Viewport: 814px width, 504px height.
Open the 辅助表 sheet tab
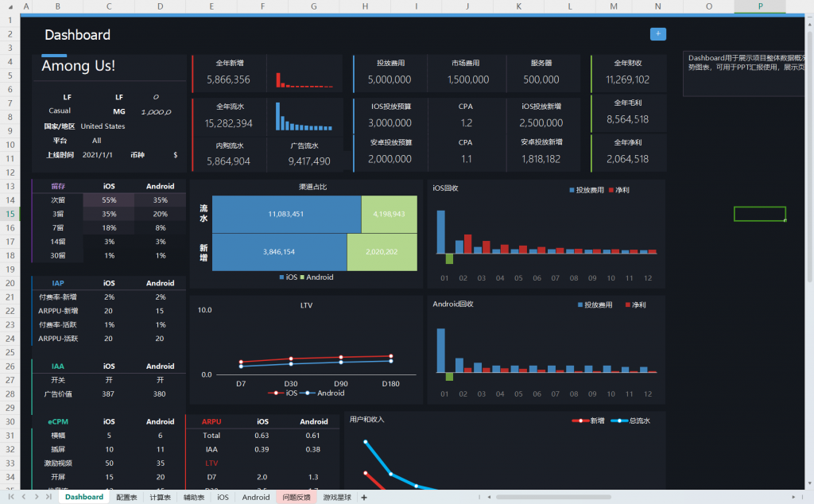click(194, 498)
